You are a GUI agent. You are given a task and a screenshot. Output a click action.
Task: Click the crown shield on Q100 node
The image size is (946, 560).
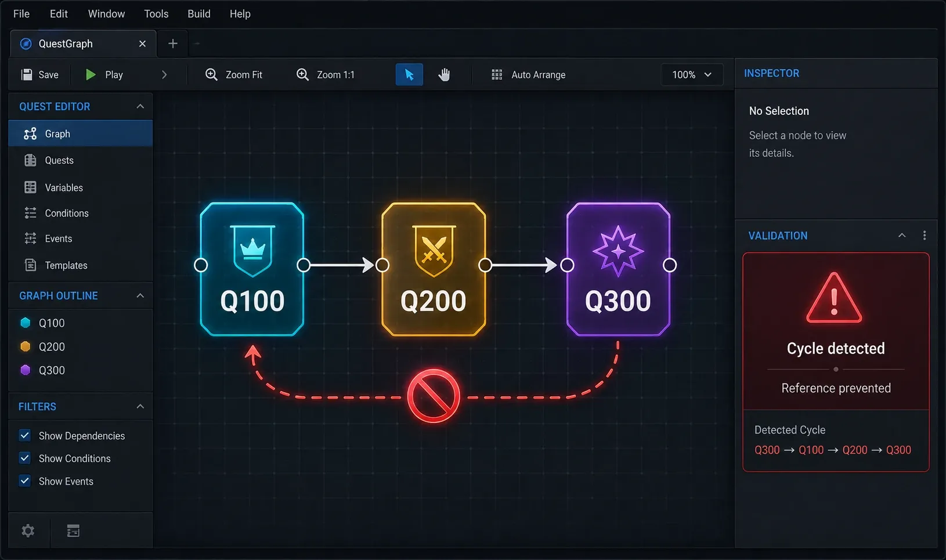(252, 250)
